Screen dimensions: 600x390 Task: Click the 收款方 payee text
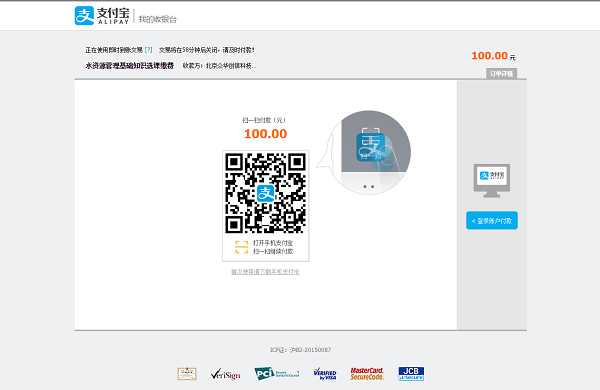(219, 66)
